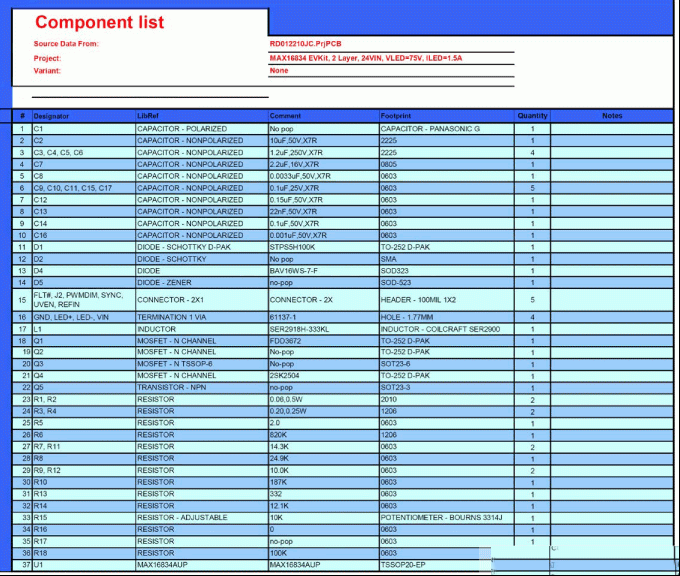The height and width of the screenshot is (576, 680).
Task: Select designator 'R9, R12'
Action: tap(84, 471)
